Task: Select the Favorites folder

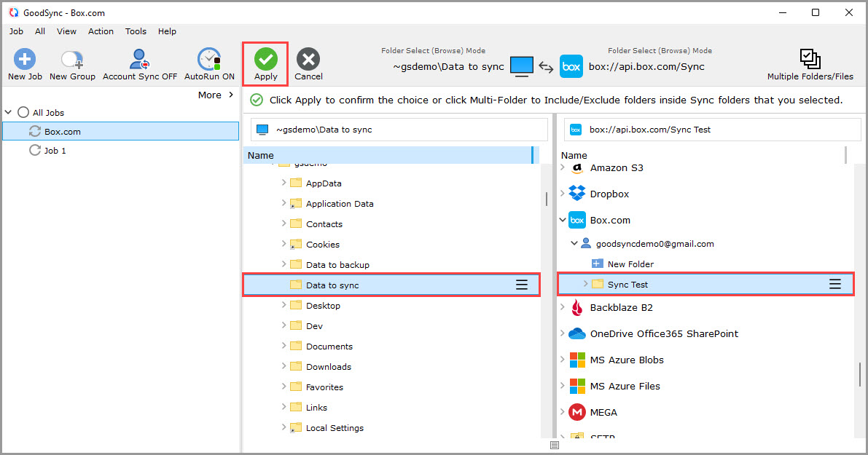Action: point(324,387)
